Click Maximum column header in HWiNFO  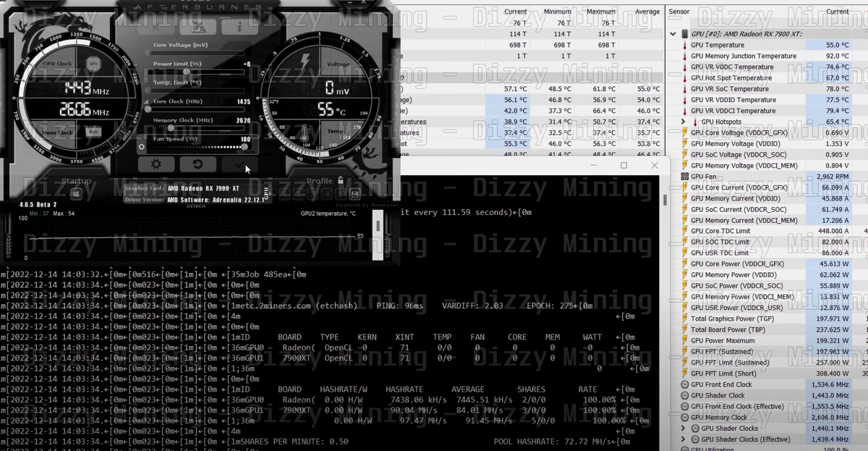pyautogui.click(x=601, y=12)
